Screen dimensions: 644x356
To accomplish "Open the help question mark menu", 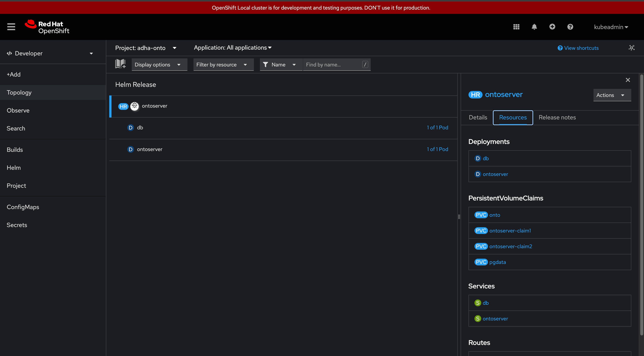I will (570, 27).
